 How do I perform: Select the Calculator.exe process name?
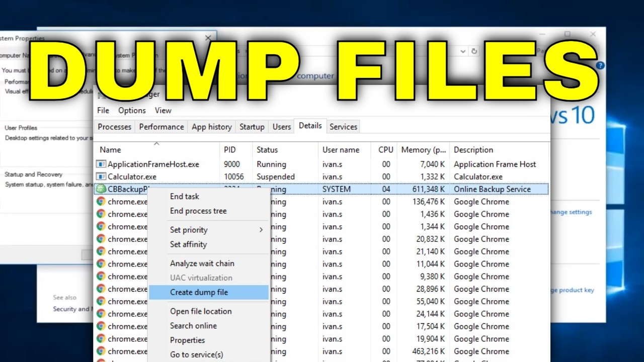coord(132,177)
